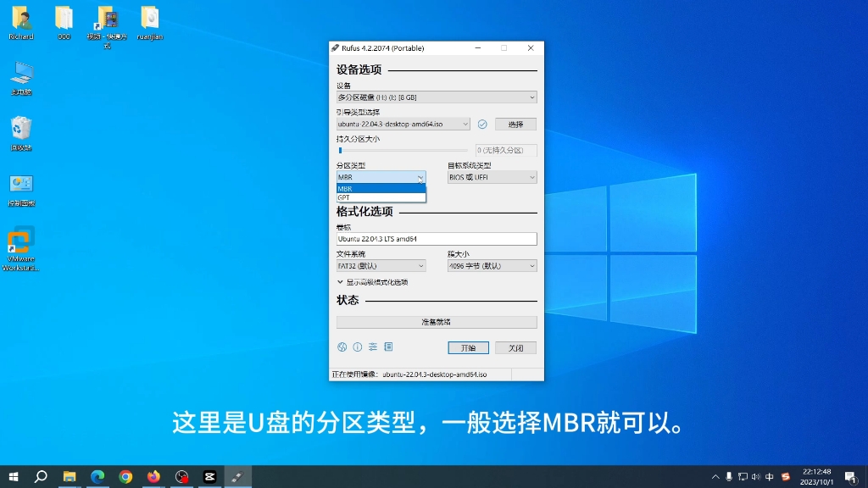This screenshot has height=488, width=868.
Task: Minimize the Rufus window
Action: click(x=478, y=48)
